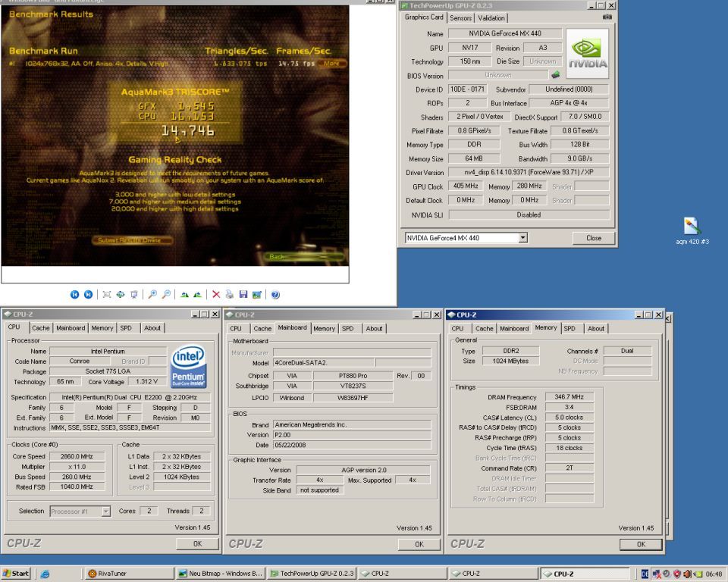This screenshot has width=728, height=582.
Task: Click the Print icon in viewer toolbar
Action: (x=229, y=294)
